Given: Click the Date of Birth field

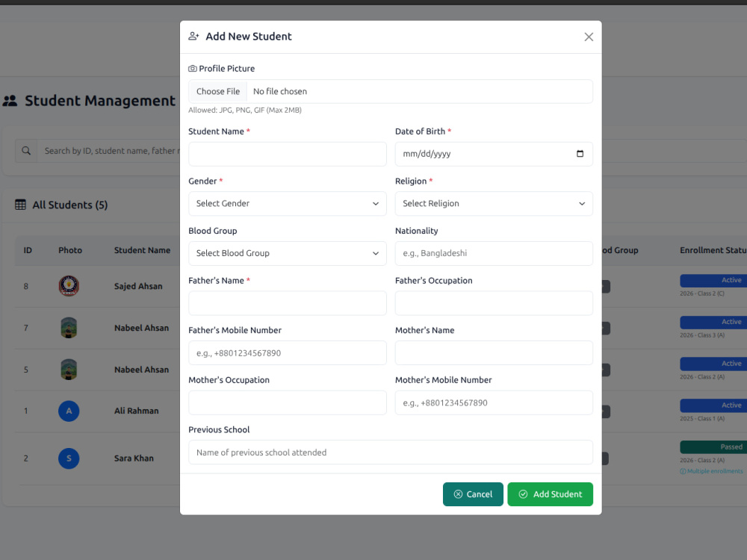Looking at the screenshot, I should coord(494,154).
